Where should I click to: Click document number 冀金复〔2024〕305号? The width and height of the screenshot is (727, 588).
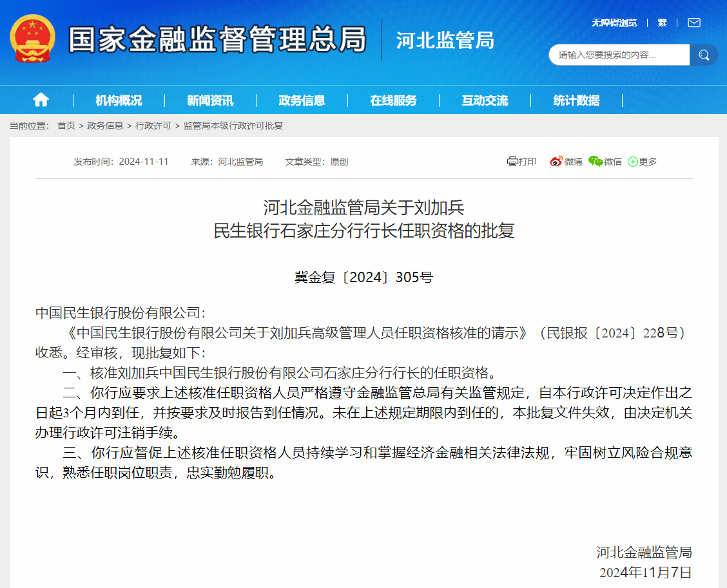click(363, 277)
